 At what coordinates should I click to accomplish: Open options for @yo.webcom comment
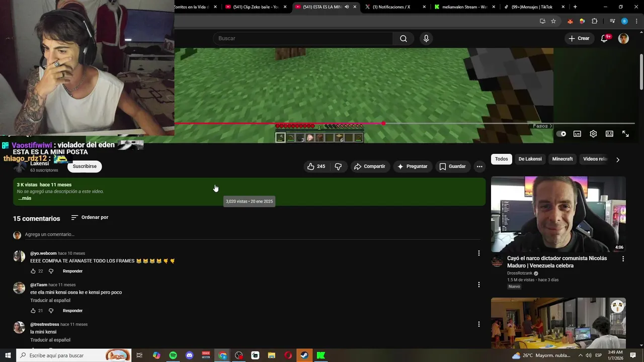[x=479, y=253]
